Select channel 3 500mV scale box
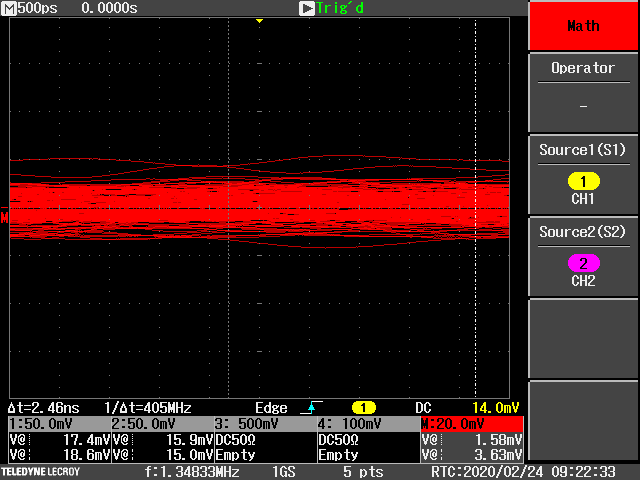The width and height of the screenshot is (640, 480). tap(266, 424)
